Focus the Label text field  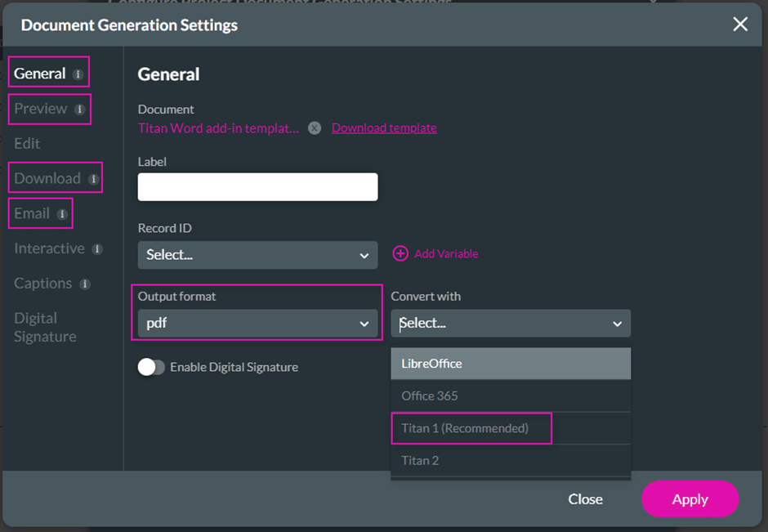257,187
